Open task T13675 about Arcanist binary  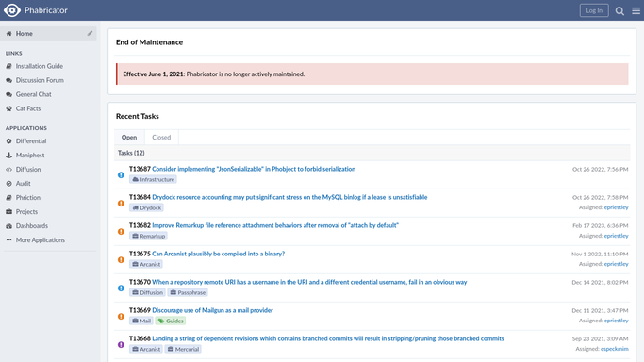coord(218,254)
